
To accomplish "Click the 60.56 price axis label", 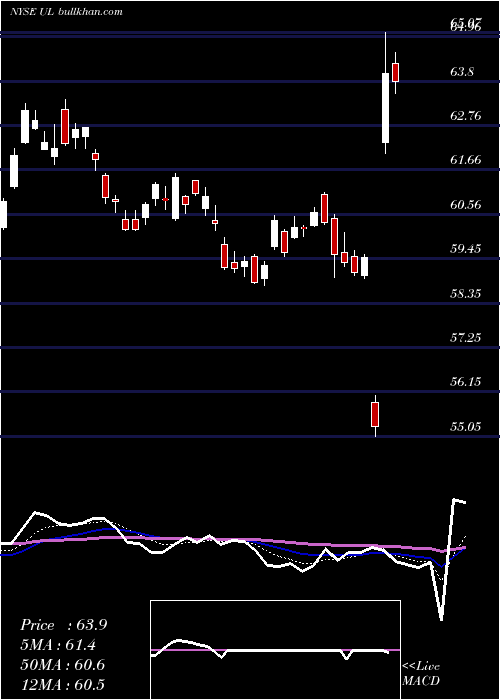I will pyautogui.click(x=466, y=205).
